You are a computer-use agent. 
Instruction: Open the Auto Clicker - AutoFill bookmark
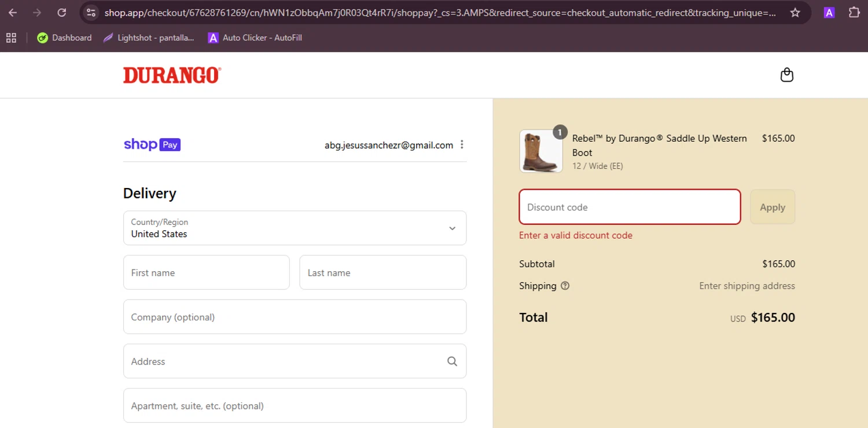click(255, 38)
